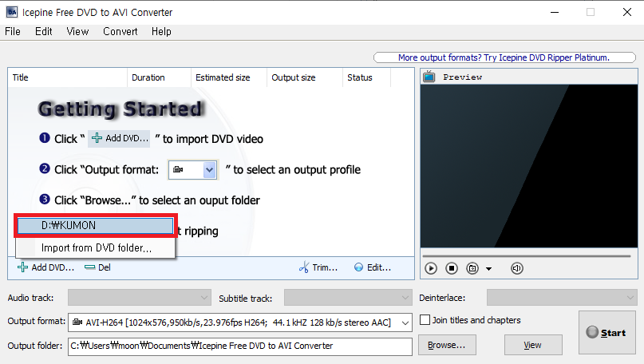Open the Icepine DVD Ripper Platinum link

(x=504, y=57)
